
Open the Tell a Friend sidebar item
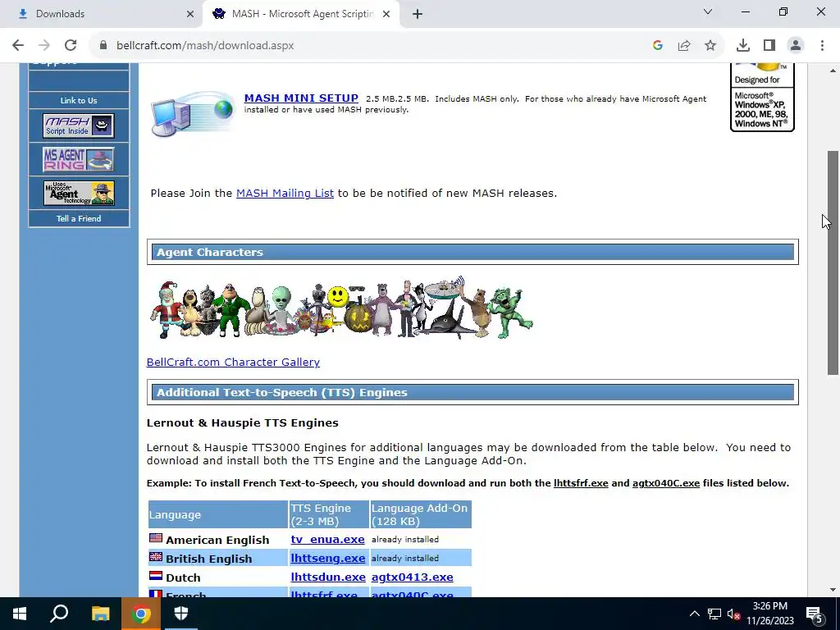[79, 218]
